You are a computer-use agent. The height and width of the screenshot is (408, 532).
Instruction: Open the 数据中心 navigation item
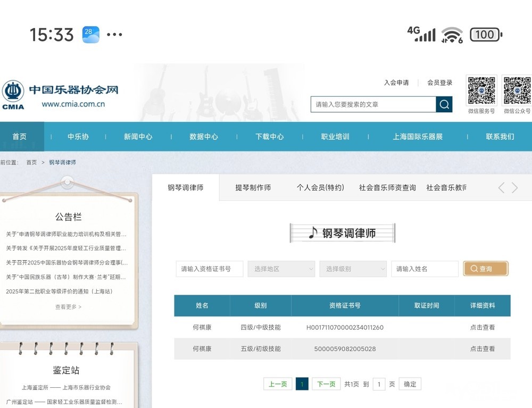[204, 137]
